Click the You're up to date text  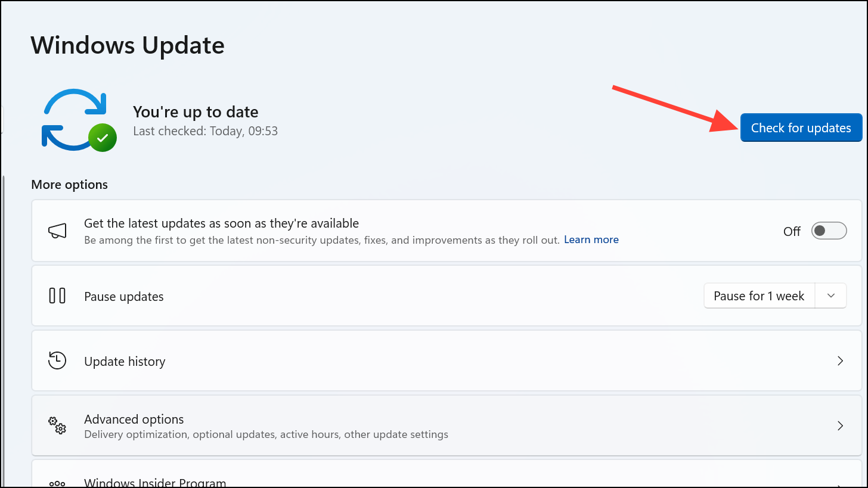coord(196,112)
